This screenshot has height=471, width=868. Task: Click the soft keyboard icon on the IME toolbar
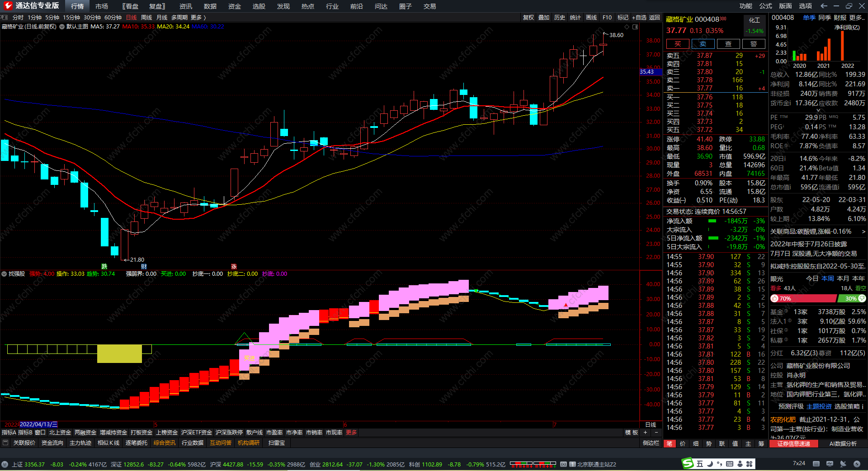coord(730,464)
